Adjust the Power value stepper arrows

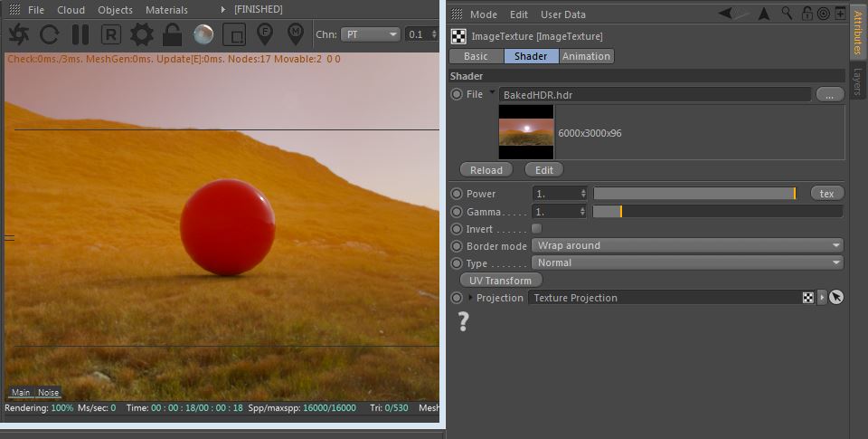(583, 194)
